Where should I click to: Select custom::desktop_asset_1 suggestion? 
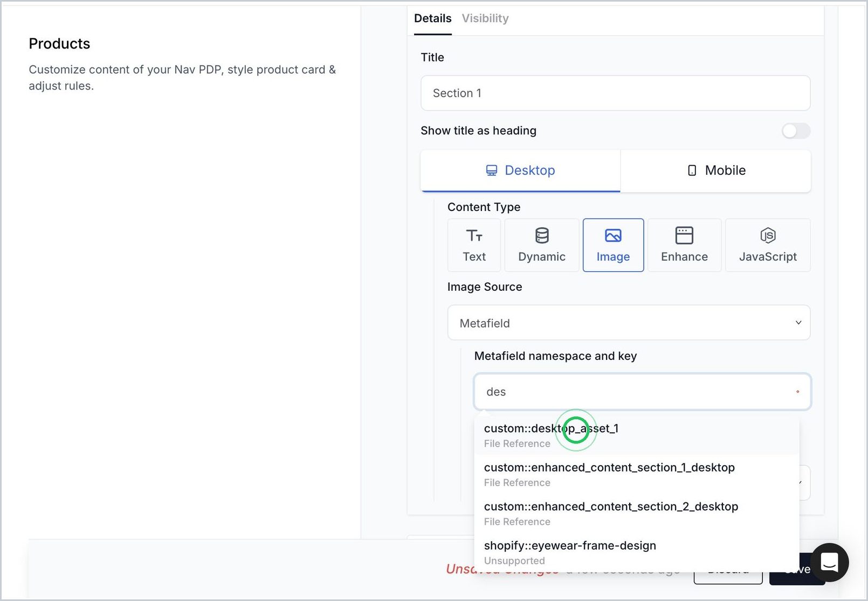pyautogui.click(x=636, y=435)
